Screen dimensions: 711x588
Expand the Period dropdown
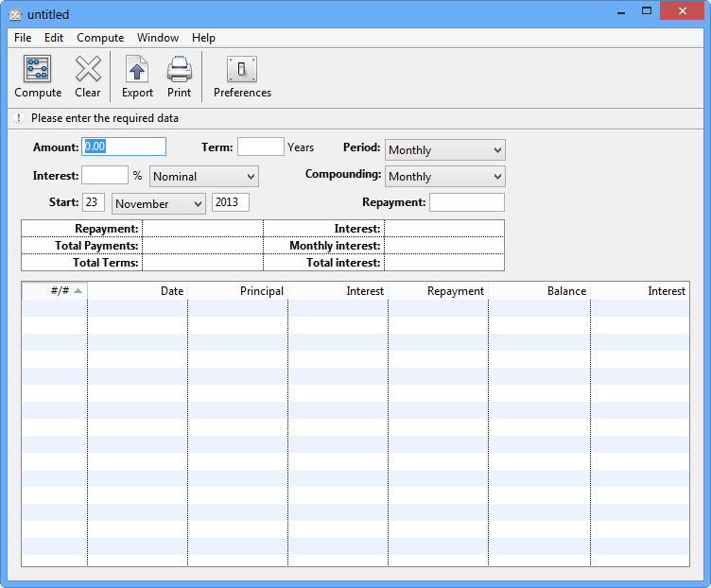click(444, 150)
